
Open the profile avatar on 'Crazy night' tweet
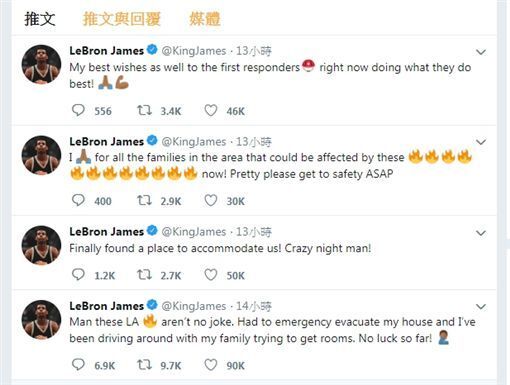[41, 245]
